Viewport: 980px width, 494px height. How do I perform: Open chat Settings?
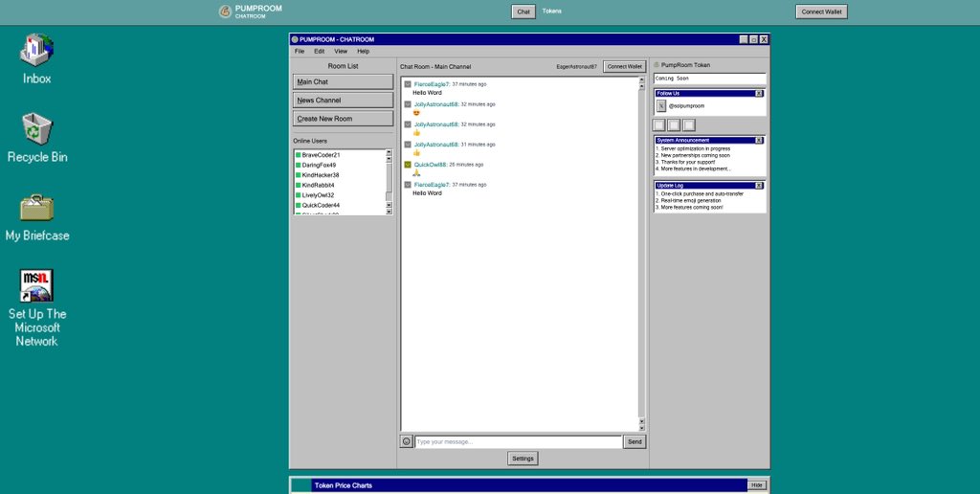point(523,459)
